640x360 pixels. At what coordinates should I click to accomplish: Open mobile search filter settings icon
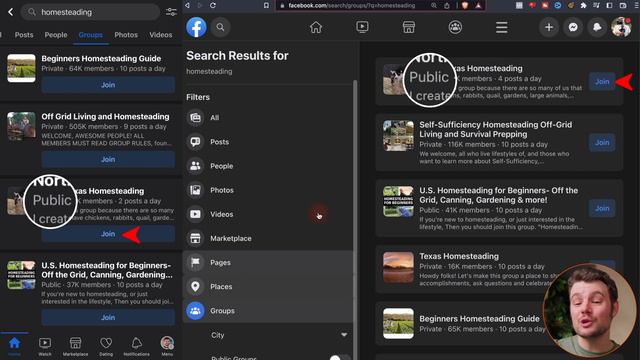171,12
